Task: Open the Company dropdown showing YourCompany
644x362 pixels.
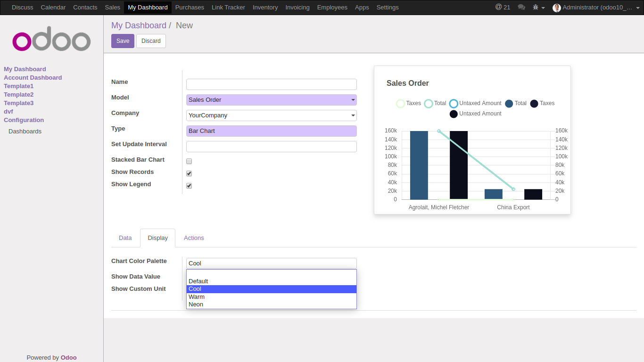Action: 272,115
